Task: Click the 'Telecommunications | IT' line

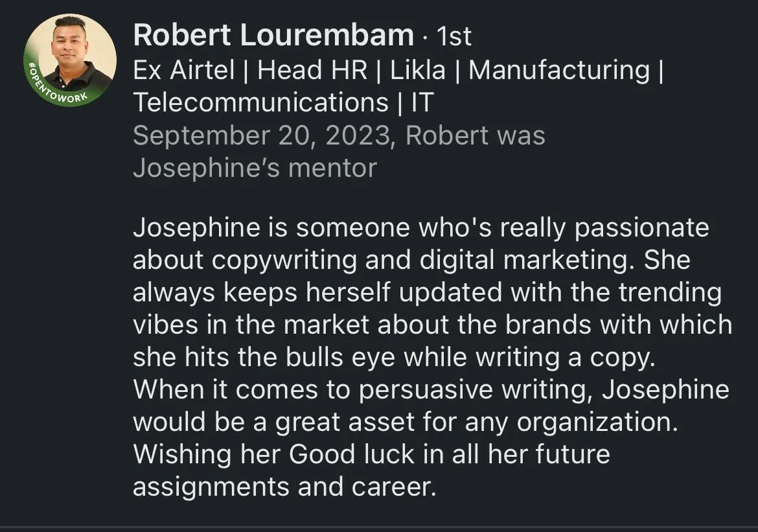Action: (283, 102)
